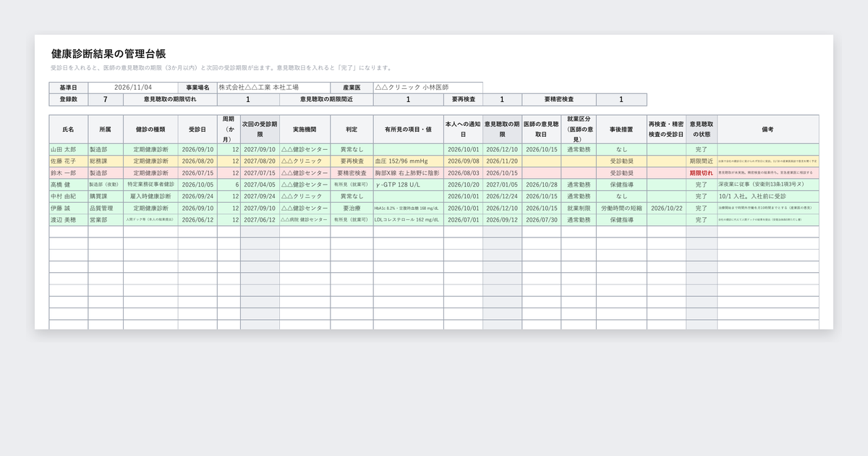Image resolution: width=868 pixels, height=456 pixels.
Task: Select the 就業制限 work classification cell
Action: click(579, 208)
